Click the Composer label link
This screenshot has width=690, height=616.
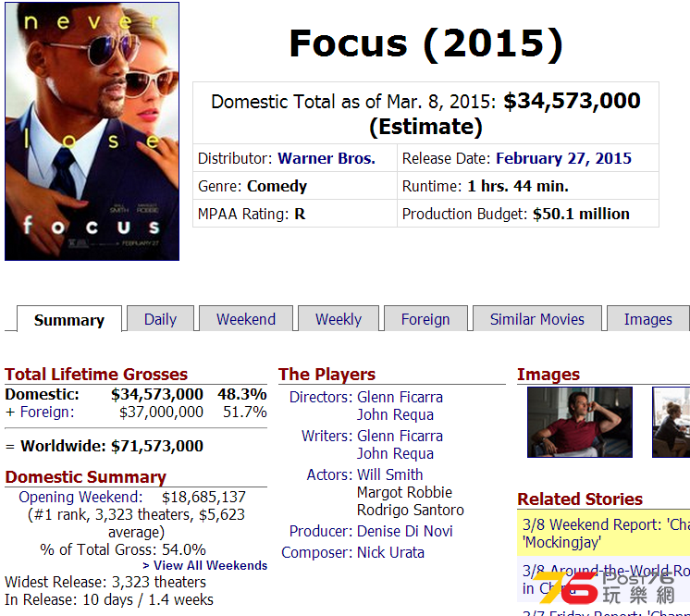[x=317, y=552]
